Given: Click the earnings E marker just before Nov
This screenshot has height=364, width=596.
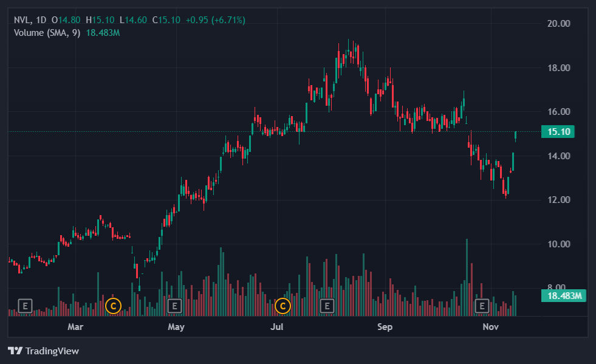Looking at the screenshot, I should [x=482, y=305].
